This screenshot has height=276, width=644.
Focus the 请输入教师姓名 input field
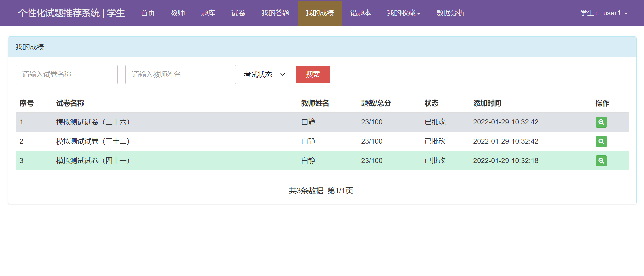(x=176, y=74)
